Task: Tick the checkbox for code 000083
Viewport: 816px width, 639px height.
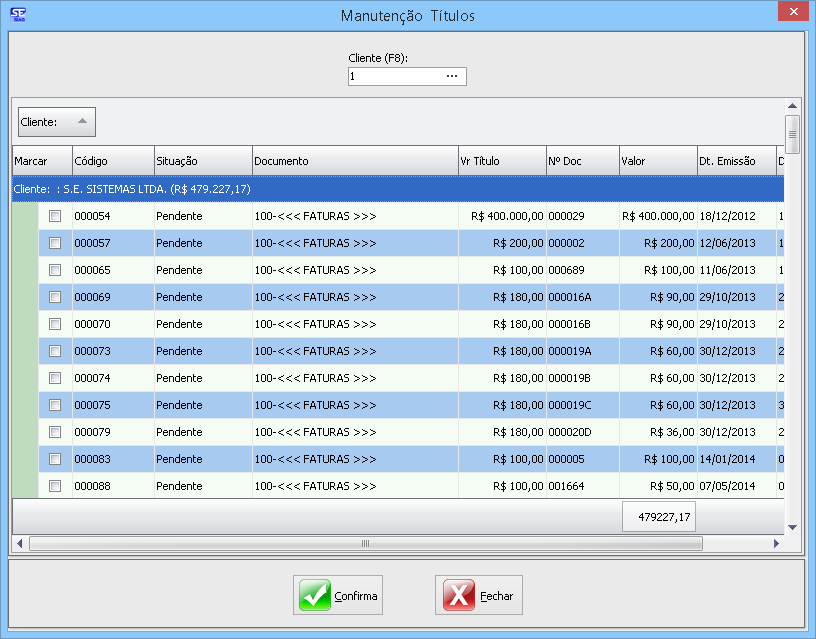Action: tap(55, 459)
